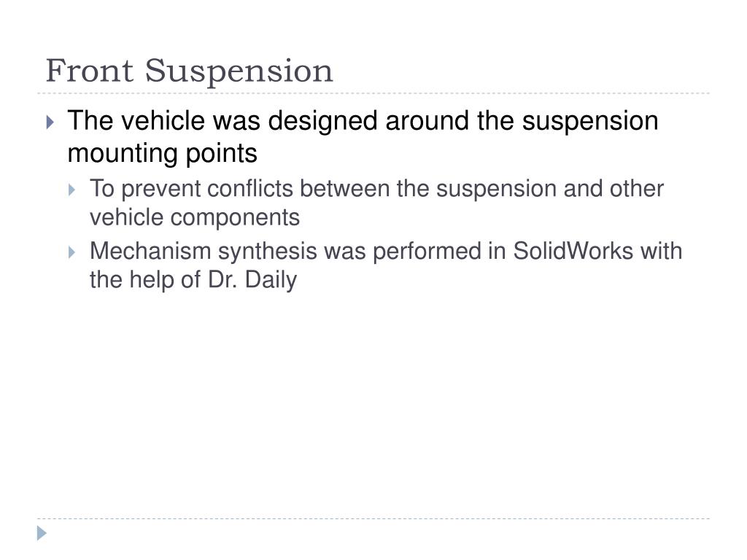
Task: Click the dashed line under the title
Action: [x=373, y=93]
